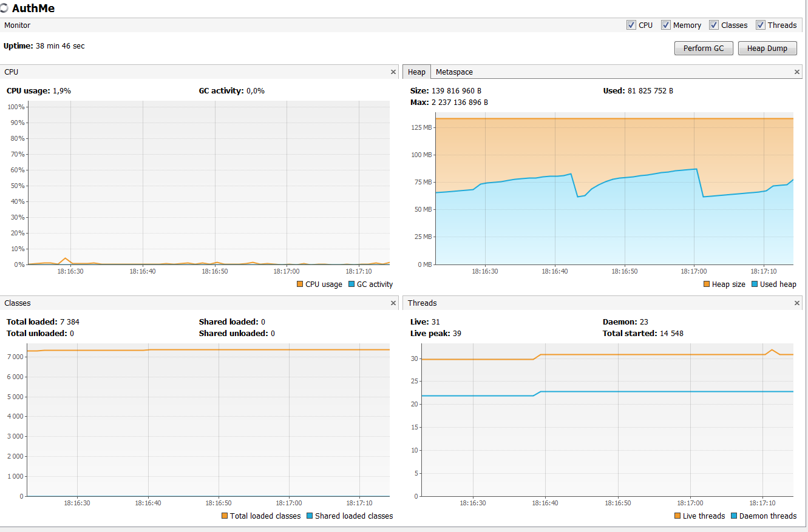Select the Heap tab

click(416, 72)
